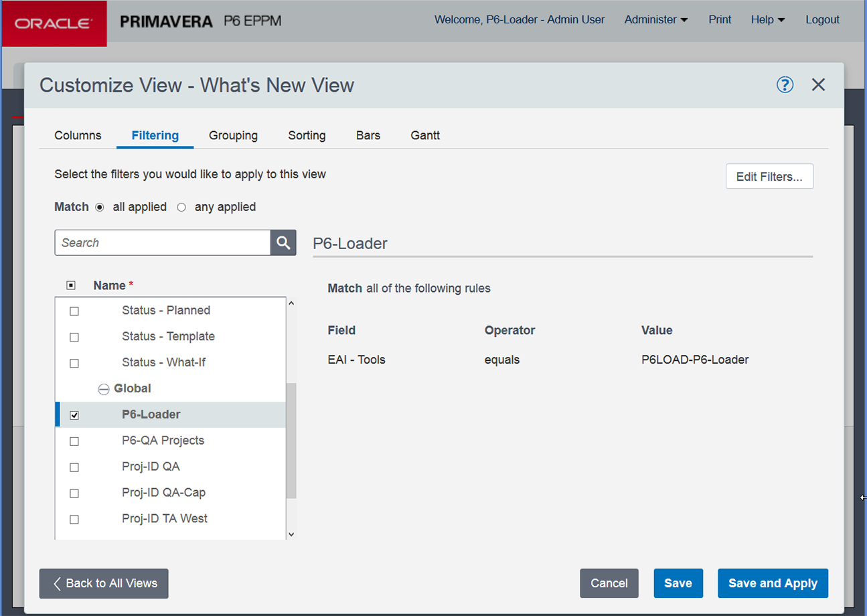Open the Administer dropdown menu
The image size is (867, 616).
pyautogui.click(x=655, y=20)
